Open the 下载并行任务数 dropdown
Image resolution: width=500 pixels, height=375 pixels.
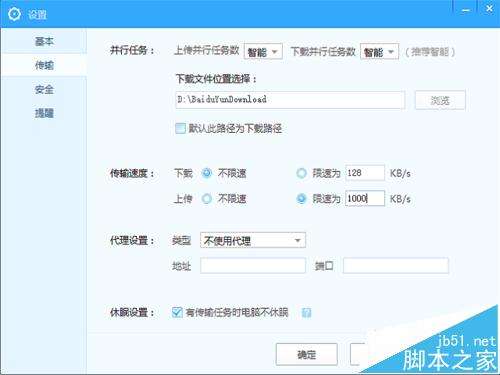pos(379,52)
